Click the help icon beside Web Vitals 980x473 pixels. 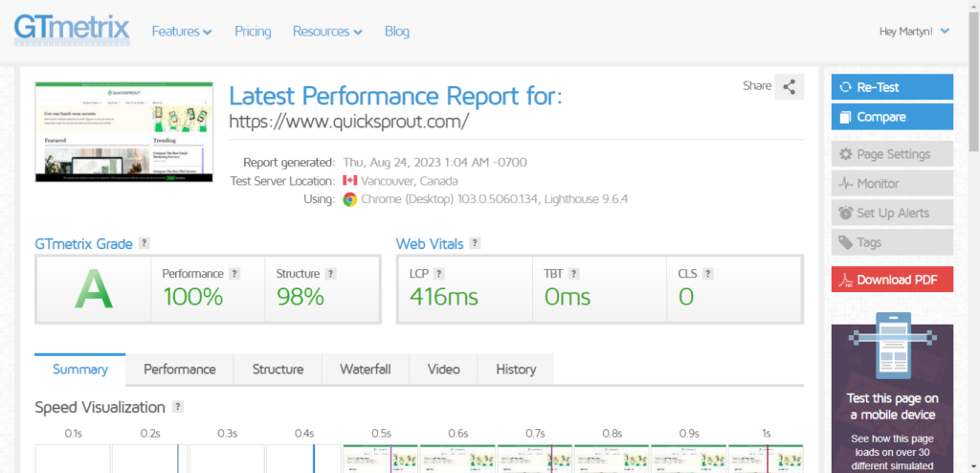(475, 243)
